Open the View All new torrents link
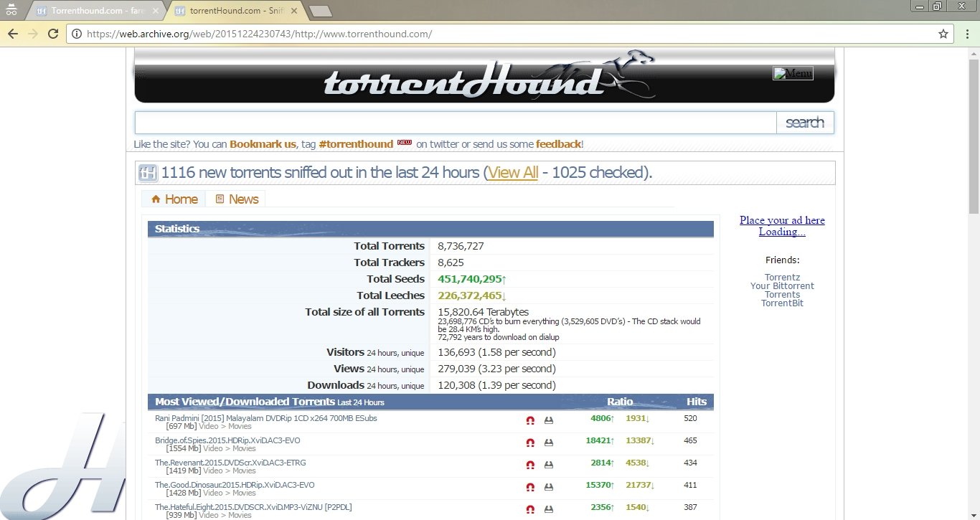980x520 pixels. (x=513, y=173)
